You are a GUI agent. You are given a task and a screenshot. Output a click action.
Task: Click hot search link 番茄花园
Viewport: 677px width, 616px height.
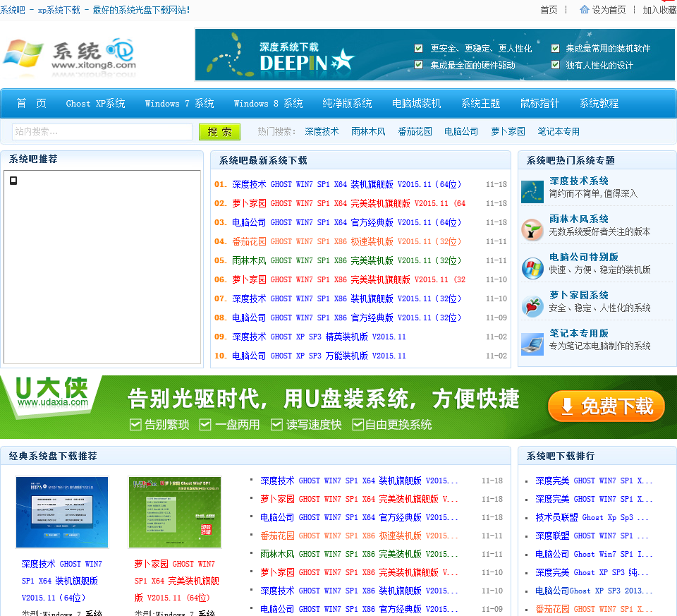point(415,132)
